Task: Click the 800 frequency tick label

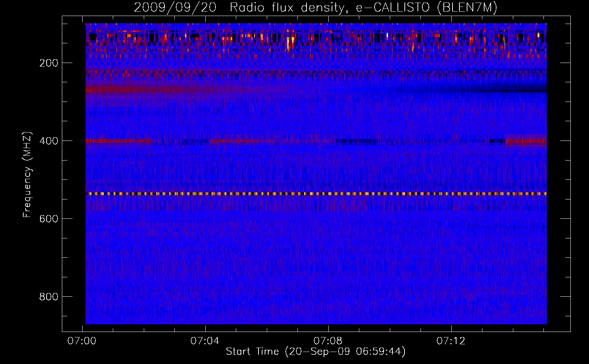Action: pyautogui.click(x=49, y=297)
